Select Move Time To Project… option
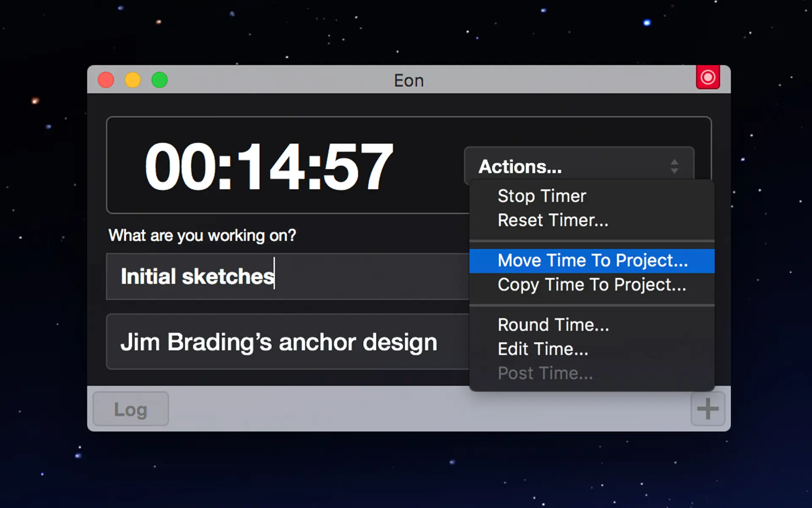This screenshot has width=812, height=508. coord(592,260)
